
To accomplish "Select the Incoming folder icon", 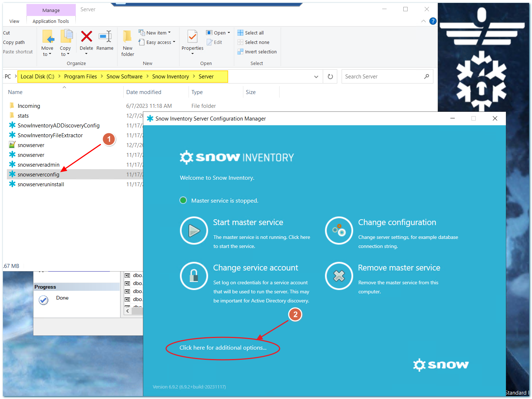I will pyautogui.click(x=12, y=106).
